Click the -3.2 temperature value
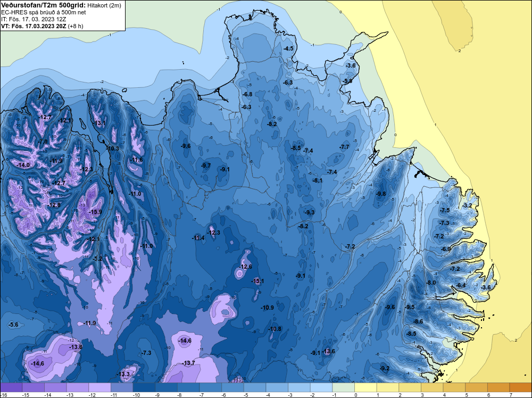 (x=467, y=205)
